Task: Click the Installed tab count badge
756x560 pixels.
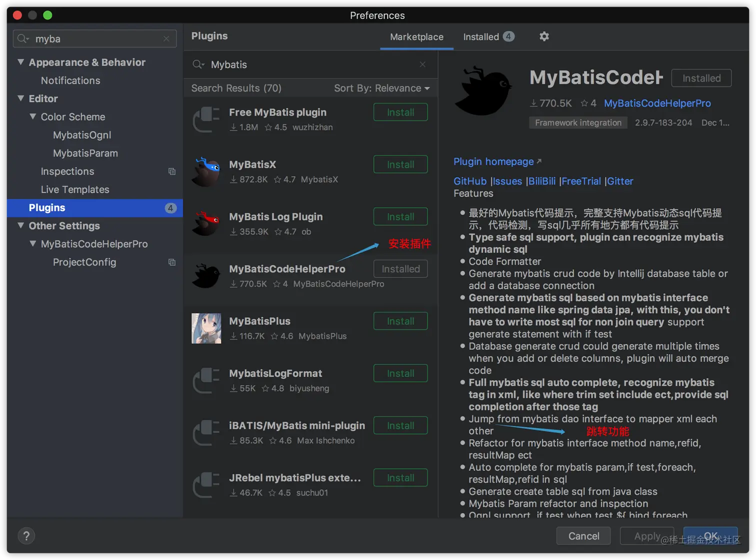Action: point(508,37)
